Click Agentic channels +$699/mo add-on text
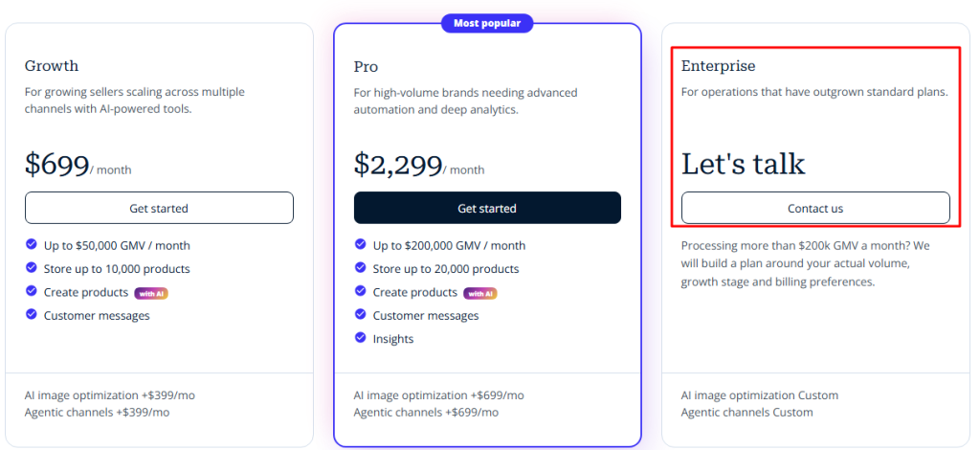The width and height of the screenshot is (980, 450). [426, 413]
